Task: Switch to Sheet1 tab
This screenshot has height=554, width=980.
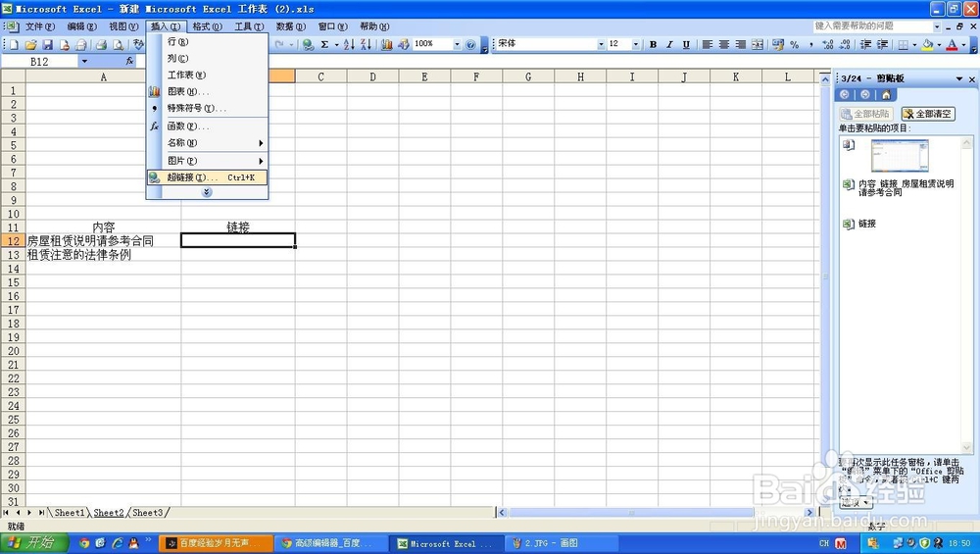Action: click(69, 513)
